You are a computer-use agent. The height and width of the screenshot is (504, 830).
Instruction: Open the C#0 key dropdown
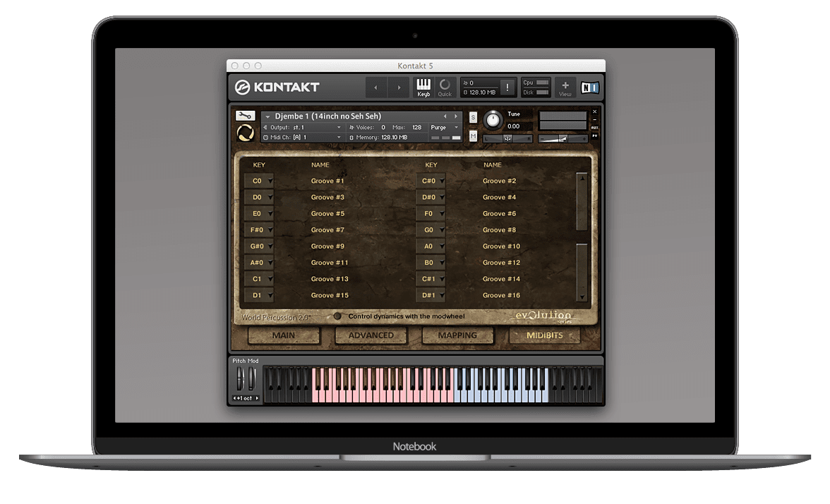click(x=431, y=181)
